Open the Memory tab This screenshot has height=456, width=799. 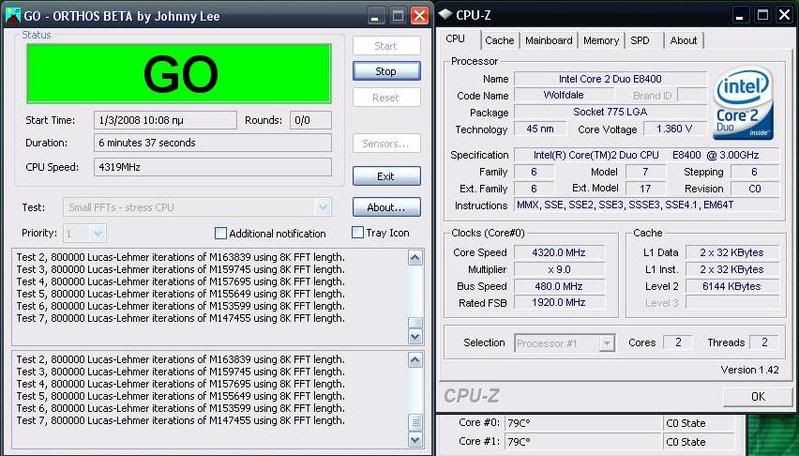tap(601, 40)
